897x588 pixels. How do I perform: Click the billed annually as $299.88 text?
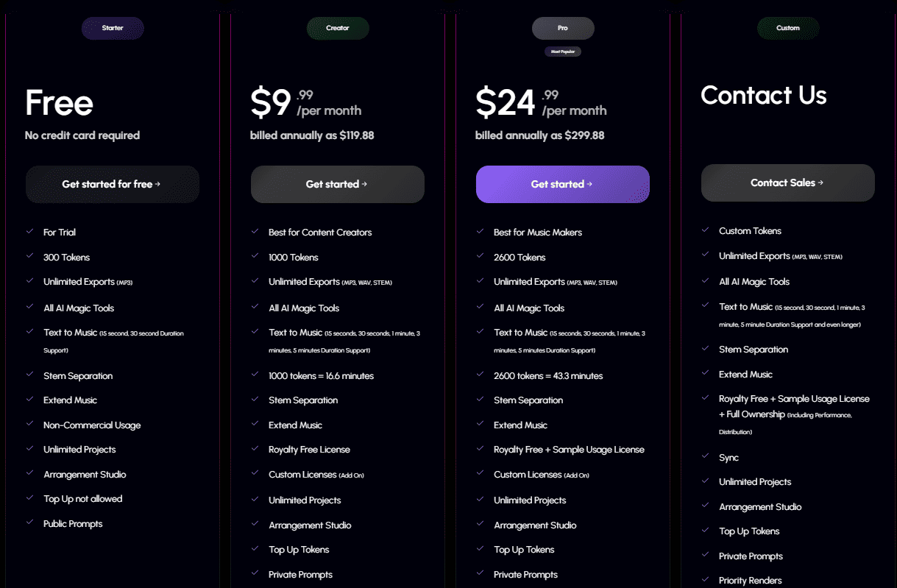click(x=541, y=135)
